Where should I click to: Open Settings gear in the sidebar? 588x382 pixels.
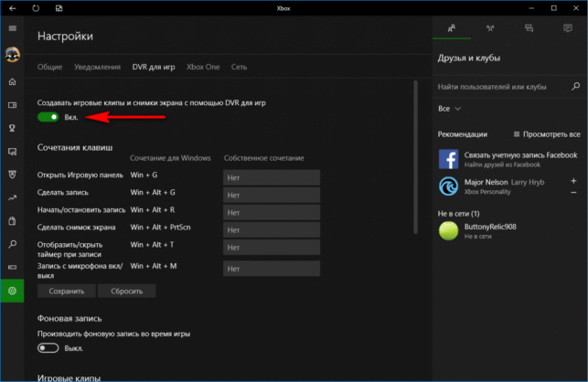click(x=13, y=291)
